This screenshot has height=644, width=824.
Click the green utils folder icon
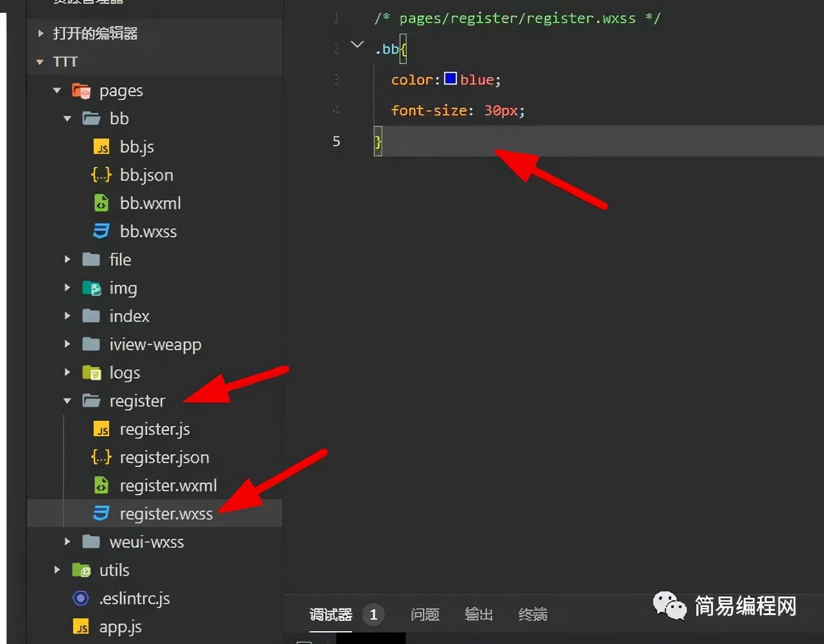pos(82,570)
